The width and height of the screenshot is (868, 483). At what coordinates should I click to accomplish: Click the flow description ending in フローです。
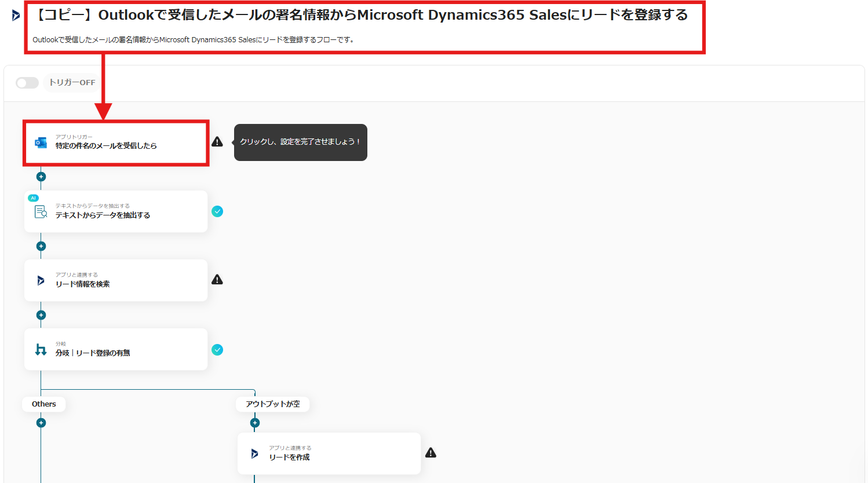(194, 40)
